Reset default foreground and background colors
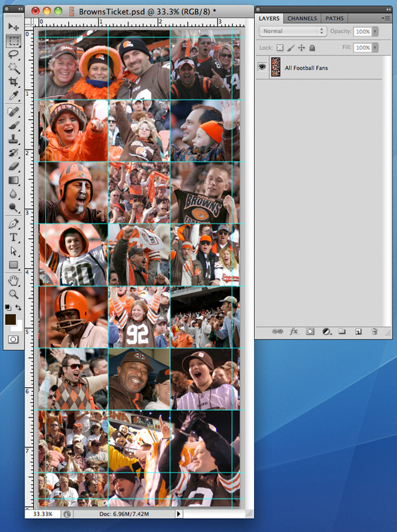 click(8, 308)
